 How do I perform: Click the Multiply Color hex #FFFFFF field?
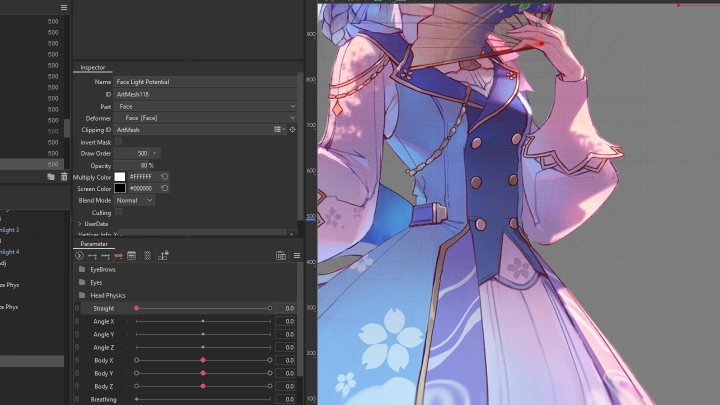143,176
